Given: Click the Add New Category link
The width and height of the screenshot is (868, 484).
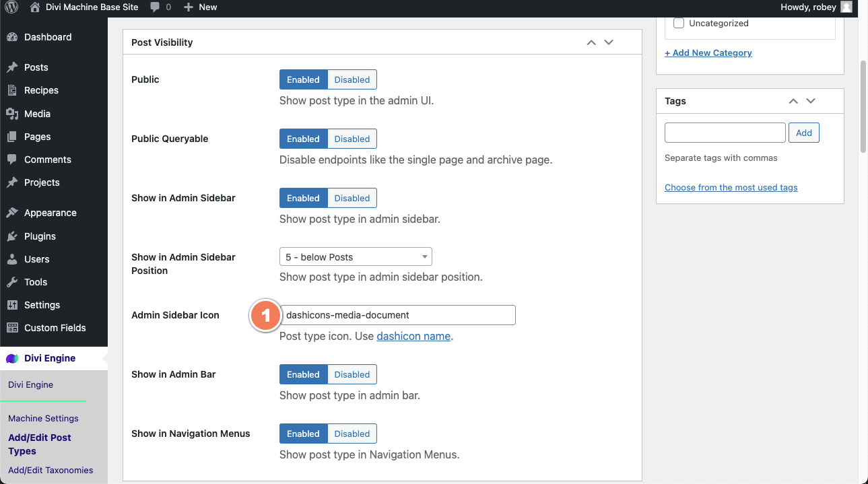Looking at the screenshot, I should click(708, 53).
